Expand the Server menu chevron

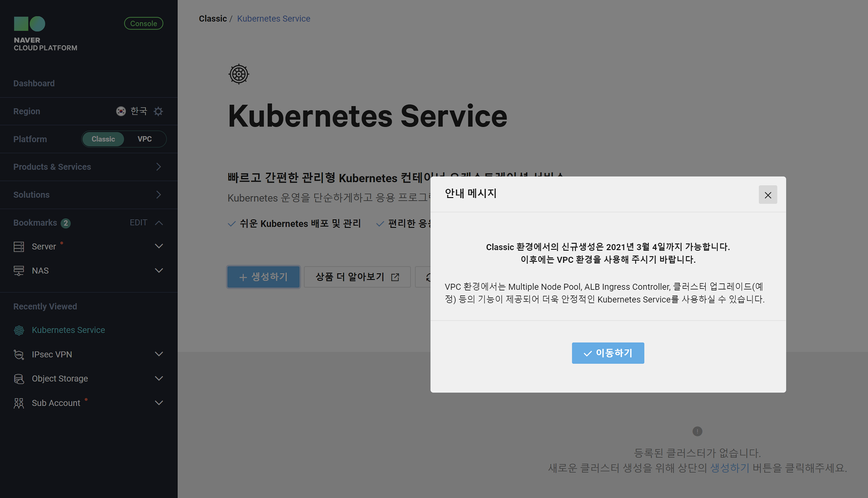(159, 246)
